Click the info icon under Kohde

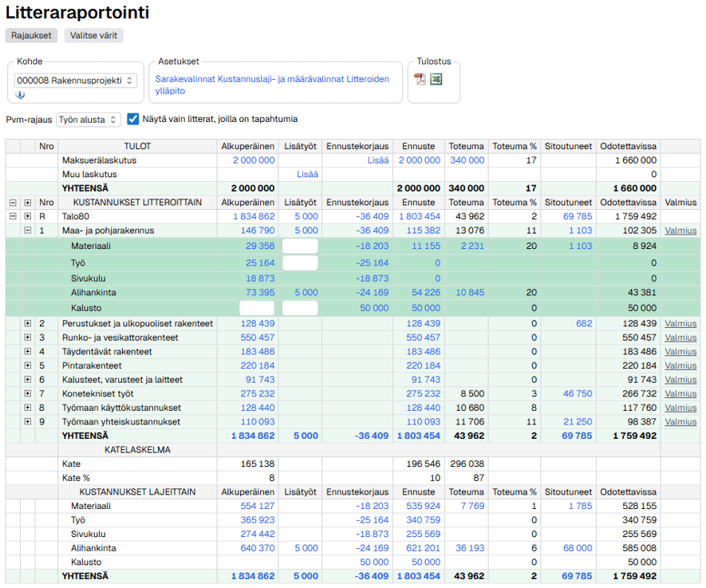[20, 94]
